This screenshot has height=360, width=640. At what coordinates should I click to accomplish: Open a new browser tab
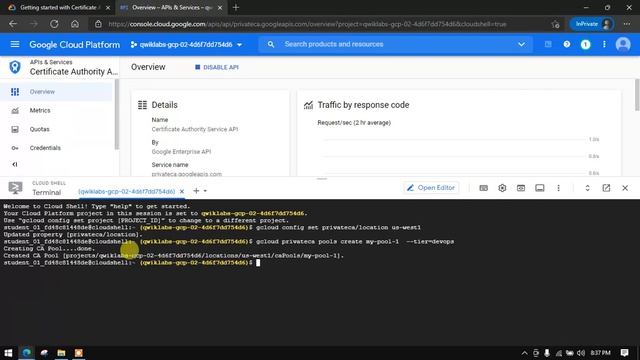click(236, 7)
